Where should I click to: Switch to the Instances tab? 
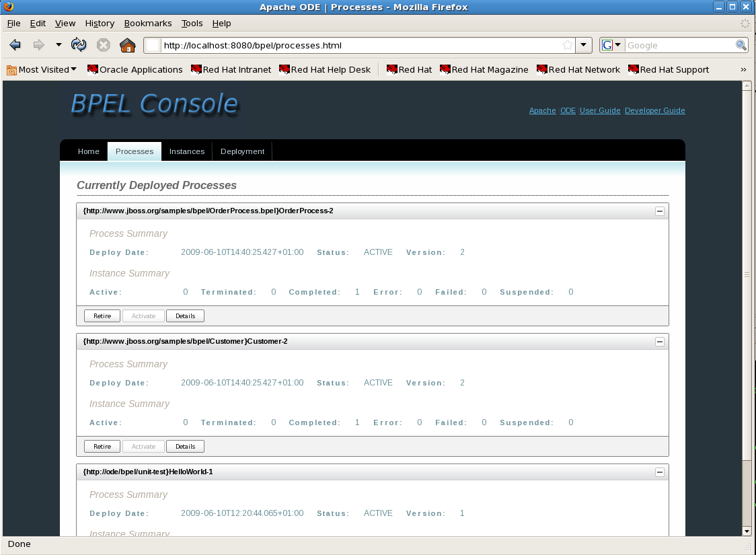point(186,151)
